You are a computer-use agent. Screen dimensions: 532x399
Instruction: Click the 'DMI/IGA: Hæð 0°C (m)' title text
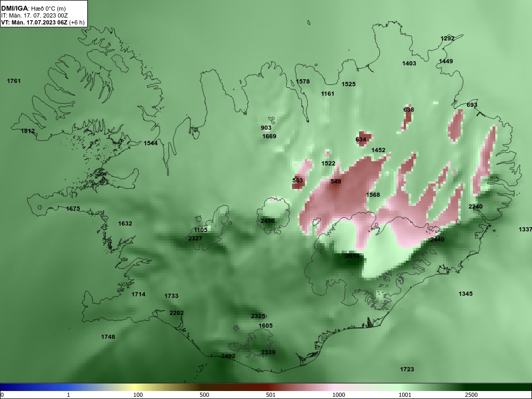(x=33, y=9)
